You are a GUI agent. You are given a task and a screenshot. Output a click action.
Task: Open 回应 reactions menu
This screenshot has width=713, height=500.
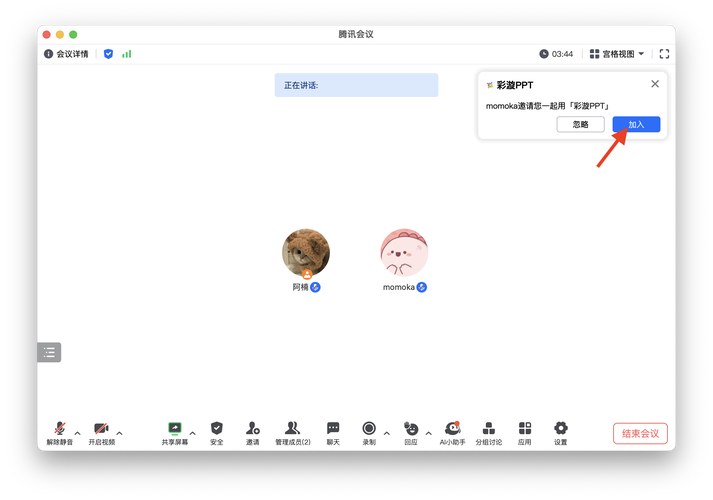(x=411, y=433)
